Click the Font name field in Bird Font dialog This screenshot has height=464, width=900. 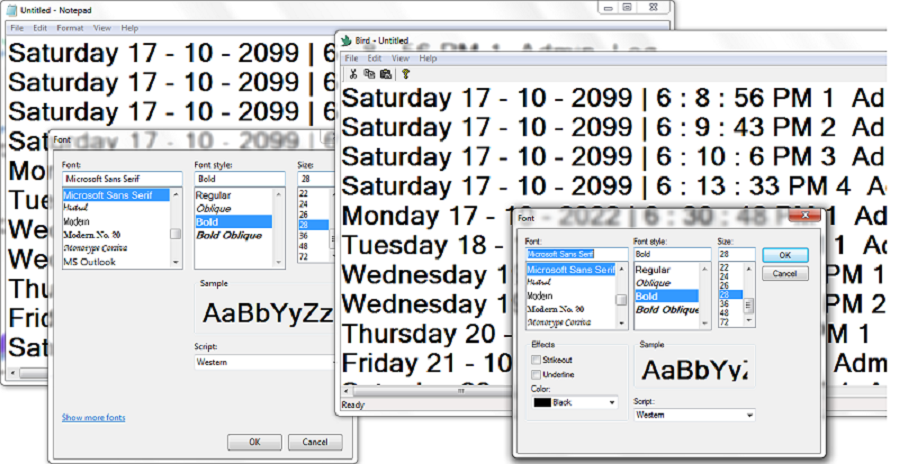577,254
